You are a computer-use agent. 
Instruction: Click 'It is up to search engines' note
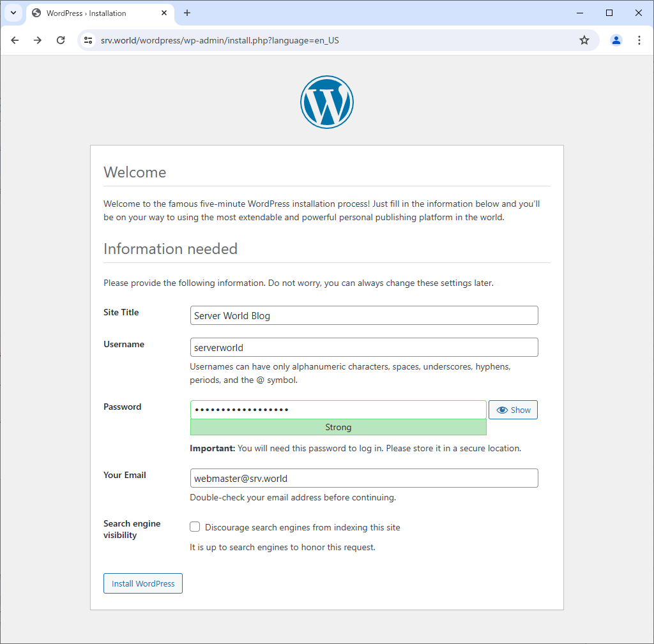click(x=282, y=547)
